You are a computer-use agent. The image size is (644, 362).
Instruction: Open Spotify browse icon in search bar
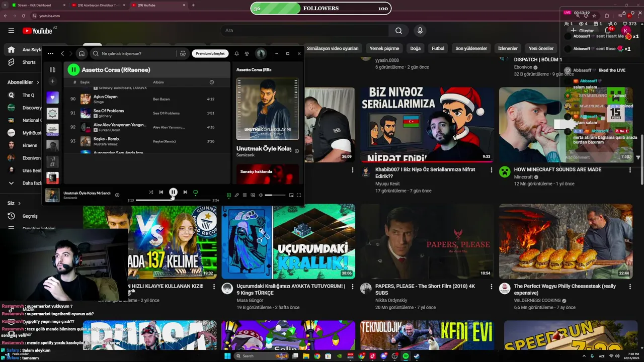click(x=183, y=53)
